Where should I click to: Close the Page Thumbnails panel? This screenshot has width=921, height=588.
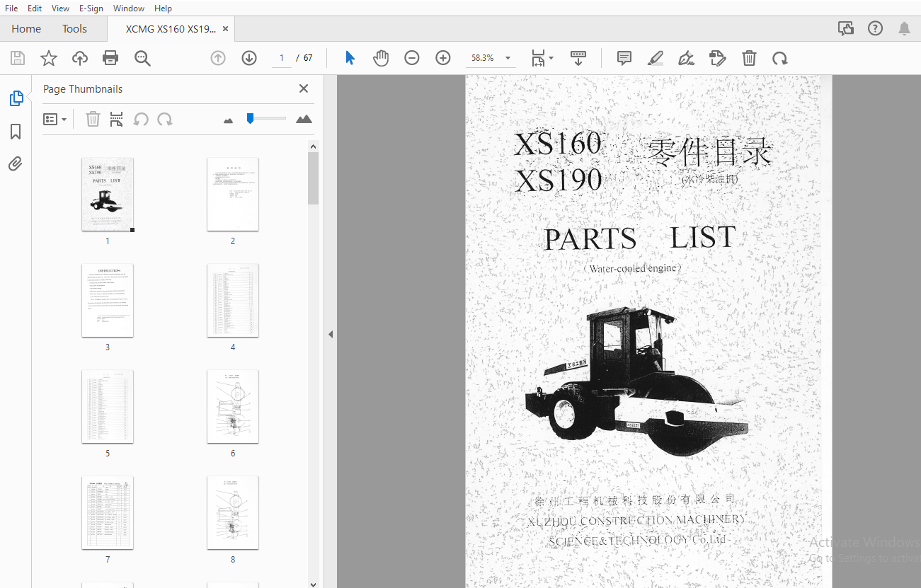pyautogui.click(x=304, y=88)
